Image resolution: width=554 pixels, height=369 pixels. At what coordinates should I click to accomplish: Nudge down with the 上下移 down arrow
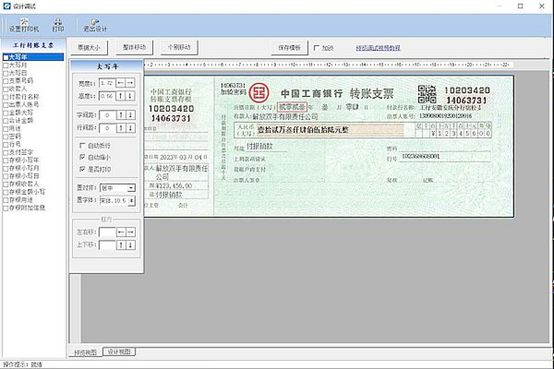click(130, 245)
